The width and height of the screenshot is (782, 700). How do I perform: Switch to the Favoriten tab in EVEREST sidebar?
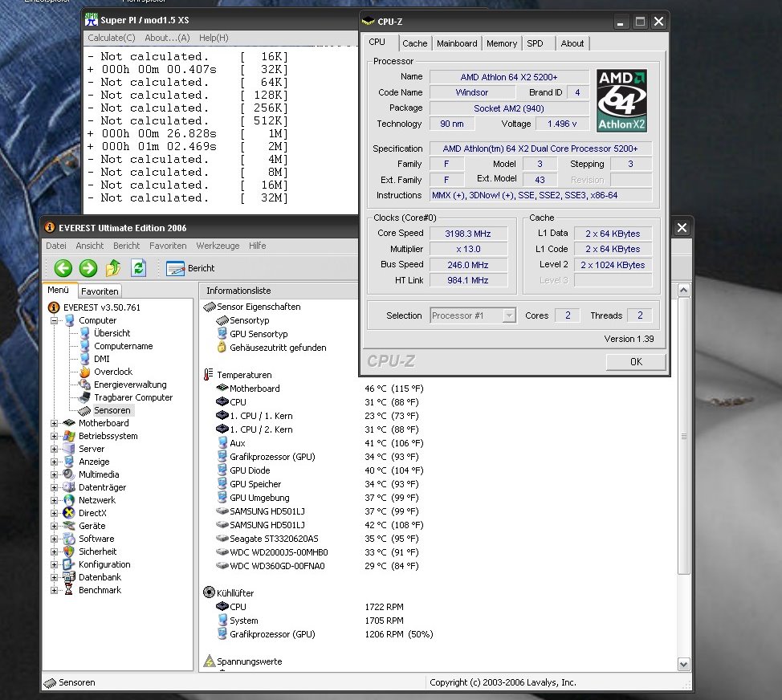pyautogui.click(x=100, y=291)
